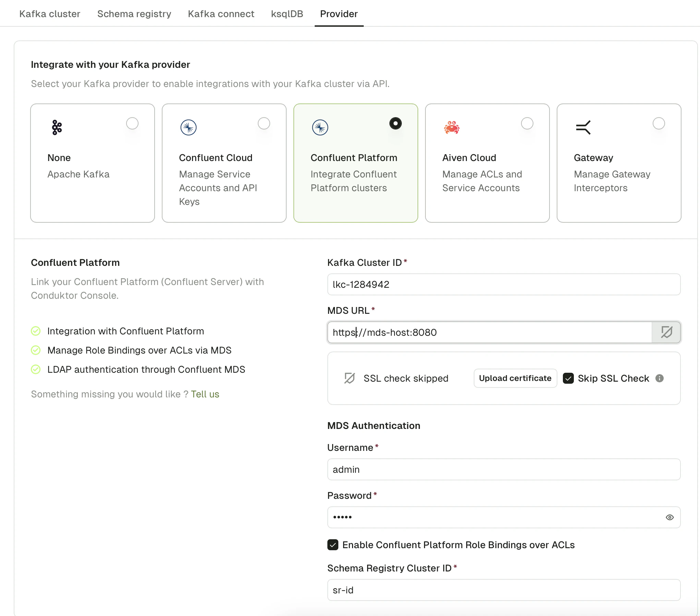
Task: Click the Gateway card title
Action: click(593, 158)
